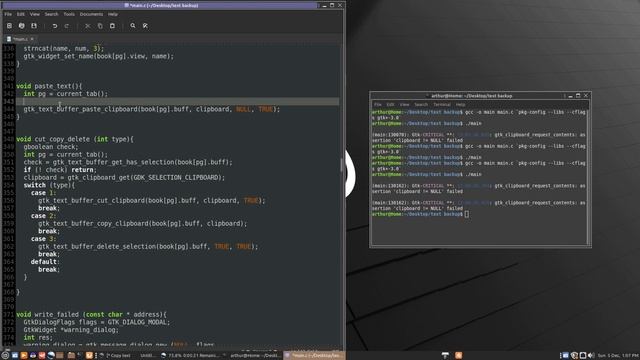Open the editor File menu
Image resolution: width=640 pixels, height=360 pixels.
pyautogui.click(x=8, y=14)
